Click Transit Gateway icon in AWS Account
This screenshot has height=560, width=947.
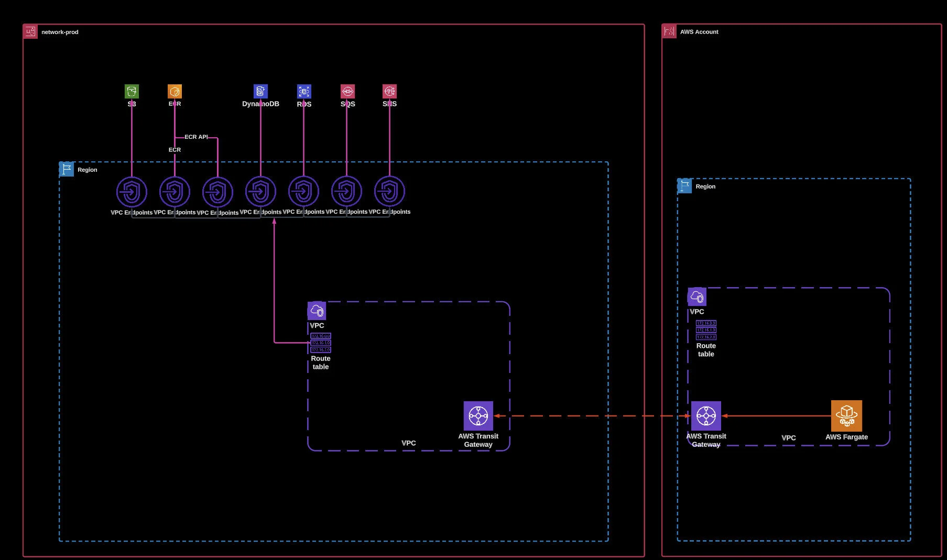tap(706, 416)
